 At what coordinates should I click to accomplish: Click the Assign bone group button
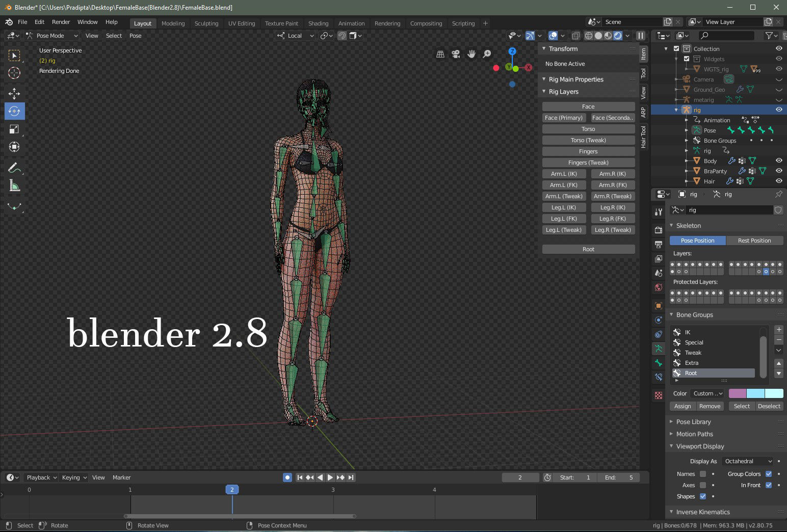tap(683, 406)
